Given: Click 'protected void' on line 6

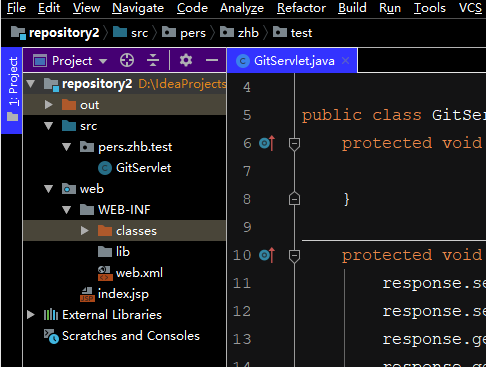Looking at the screenshot, I should click(412, 143).
